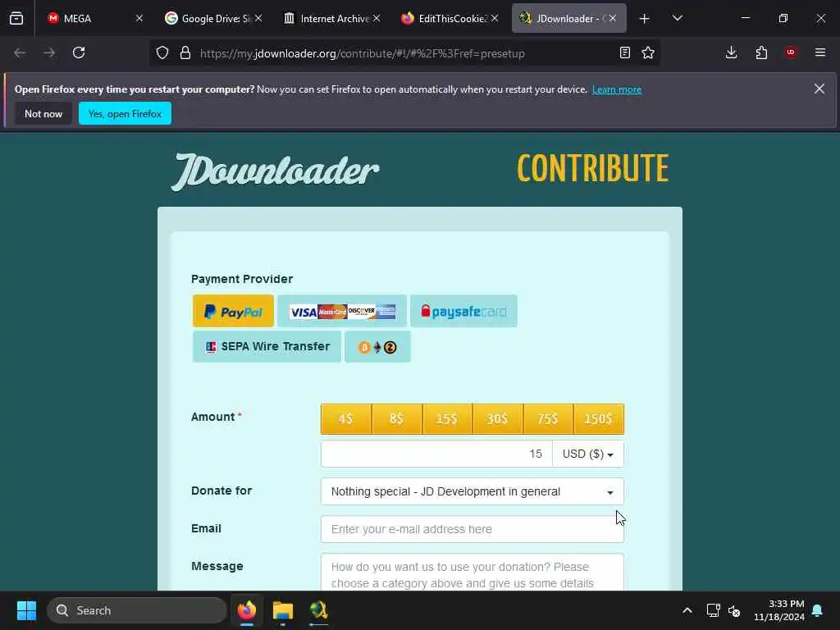Open File Explorer from the taskbar
Viewport: 840px width, 630px height.
pos(283,610)
